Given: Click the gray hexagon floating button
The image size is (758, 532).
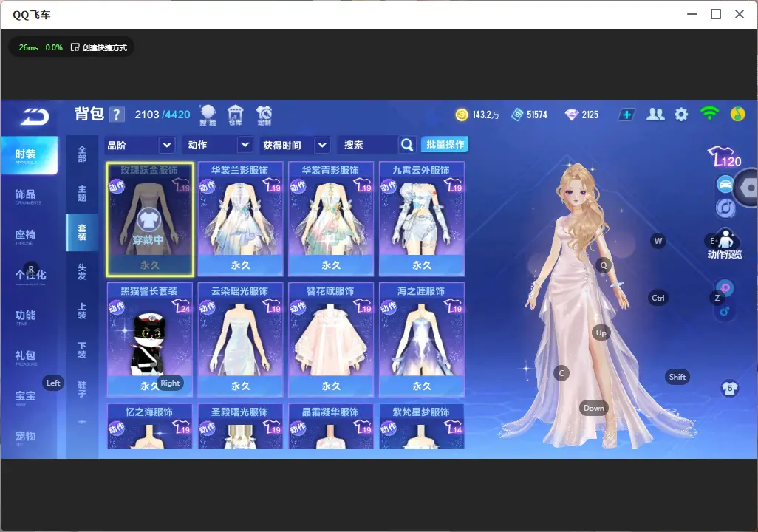Looking at the screenshot, I should point(748,188).
